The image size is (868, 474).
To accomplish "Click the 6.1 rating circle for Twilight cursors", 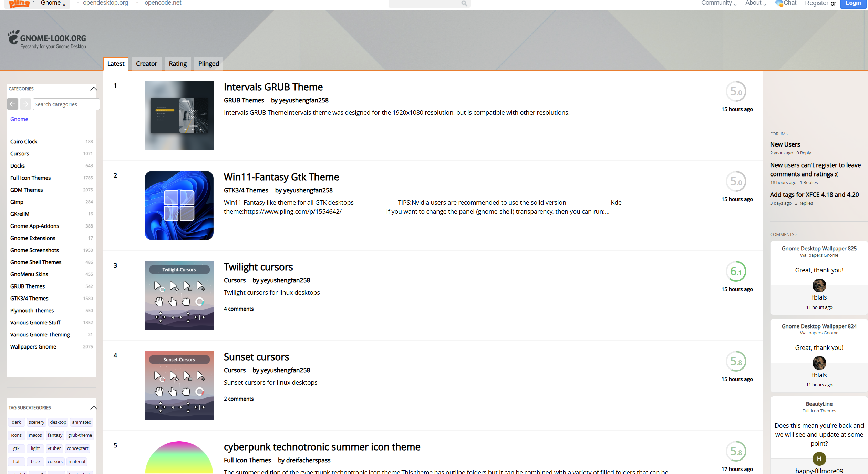I will click(736, 272).
